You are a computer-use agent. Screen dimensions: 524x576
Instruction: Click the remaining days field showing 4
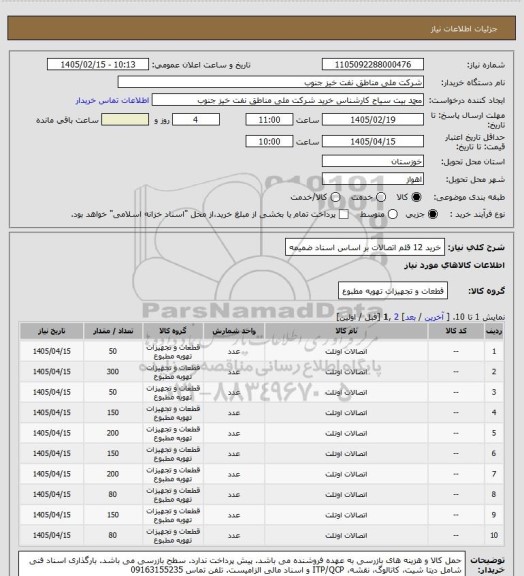tap(196, 120)
